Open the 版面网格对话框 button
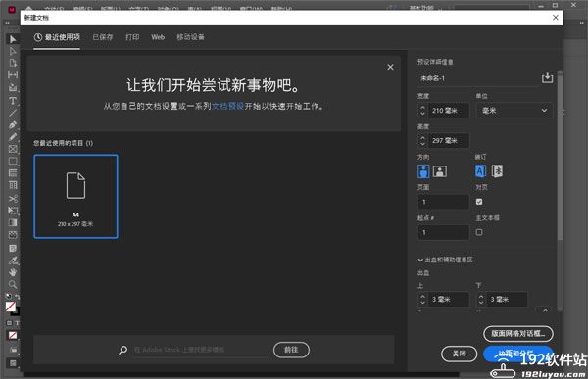This screenshot has width=588, height=379. tap(518, 333)
